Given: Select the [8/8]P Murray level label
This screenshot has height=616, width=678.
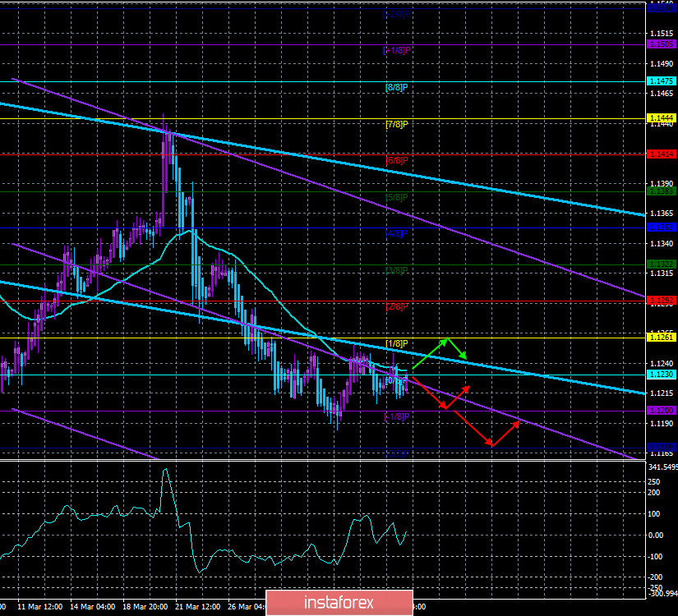Looking at the screenshot, I should point(396,87).
